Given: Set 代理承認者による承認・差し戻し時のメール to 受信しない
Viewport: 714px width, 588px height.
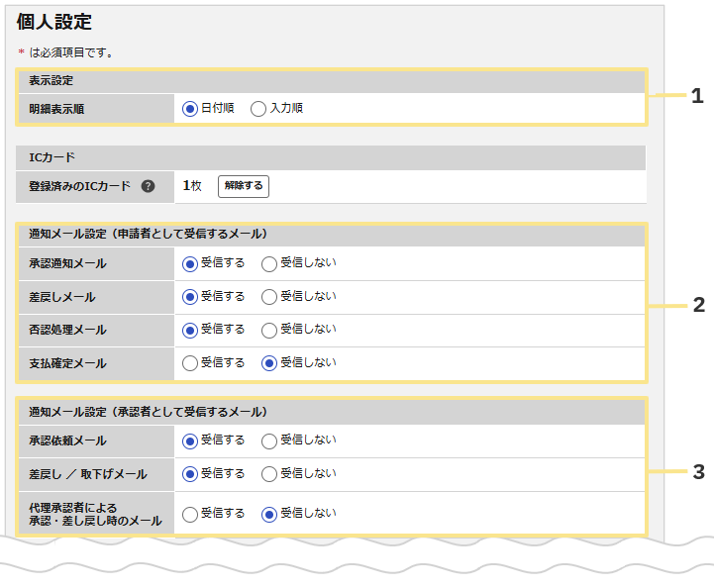Looking at the screenshot, I should point(269,515).
